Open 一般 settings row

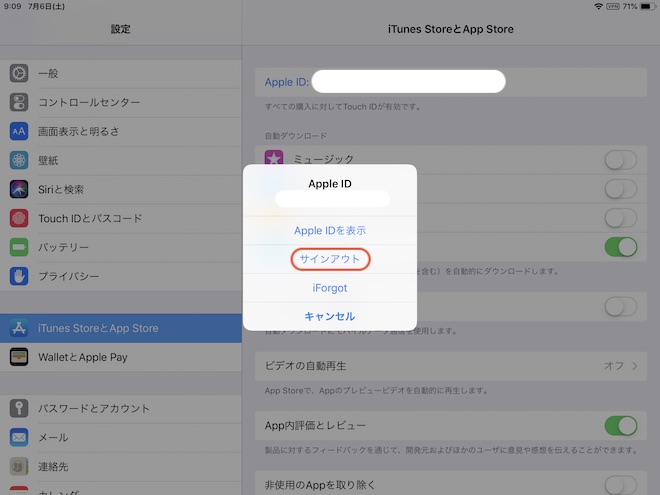[121, 73]
